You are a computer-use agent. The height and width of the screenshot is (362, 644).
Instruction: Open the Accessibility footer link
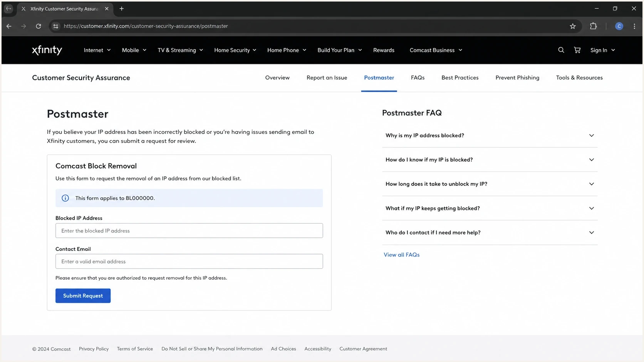(318, 349)
